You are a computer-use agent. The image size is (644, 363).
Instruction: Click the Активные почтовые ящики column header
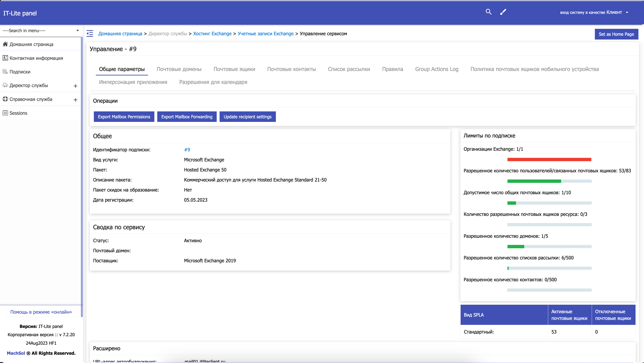point(569,315)
